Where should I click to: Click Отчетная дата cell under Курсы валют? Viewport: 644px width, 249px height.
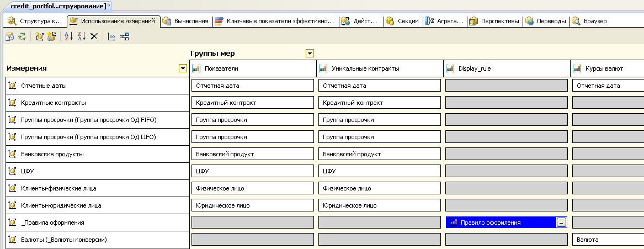pos(608,86)
